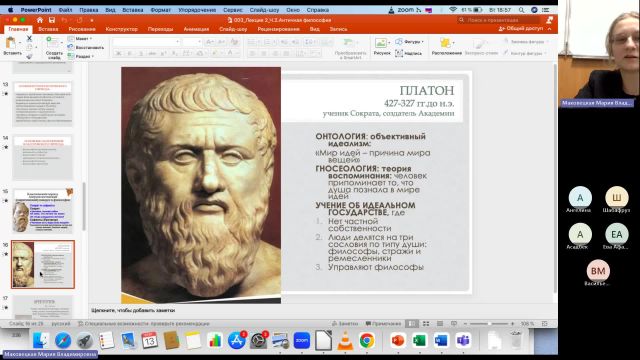Image resolution: width=640 pixels, height=360 pixels.
Task: Open Zoom app in the Dock
Action: pyautogui.click(x=302, y=340)
